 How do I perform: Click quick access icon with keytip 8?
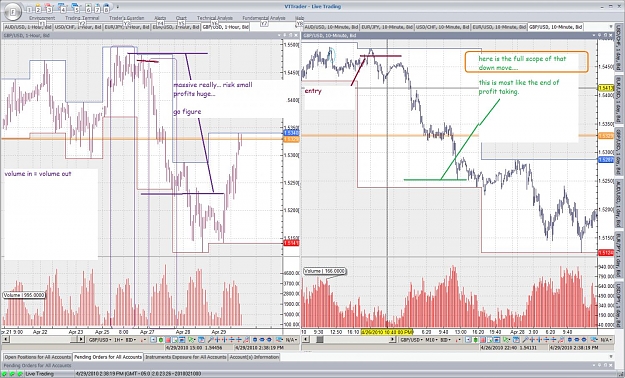106,9
